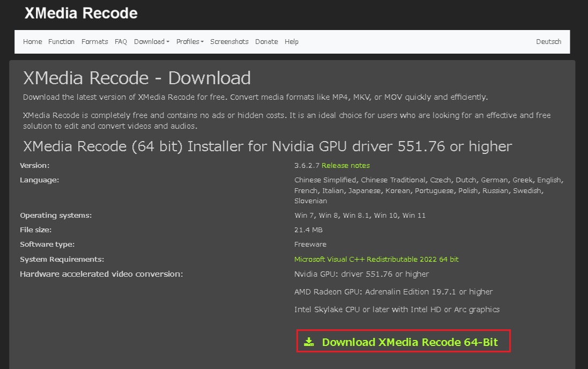Open the Release notes link
This screenshot has height=369, width=588.
[345, 166]
